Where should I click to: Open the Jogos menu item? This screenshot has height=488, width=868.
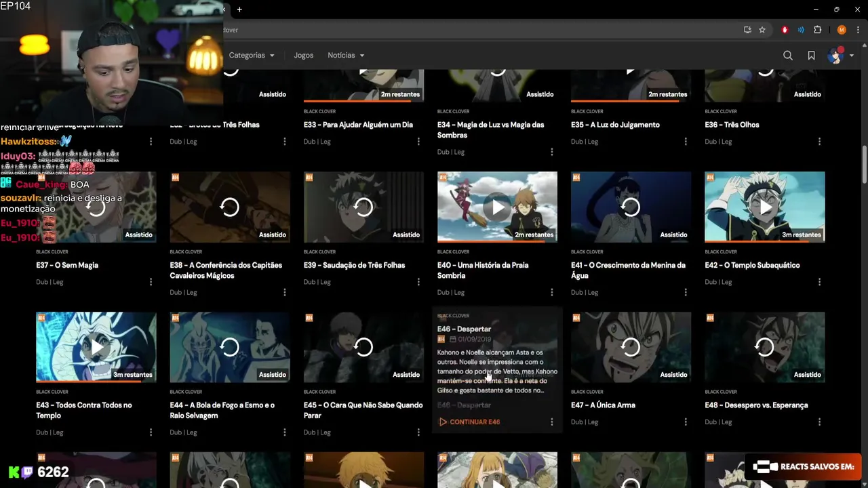click(x=304, y=56)
